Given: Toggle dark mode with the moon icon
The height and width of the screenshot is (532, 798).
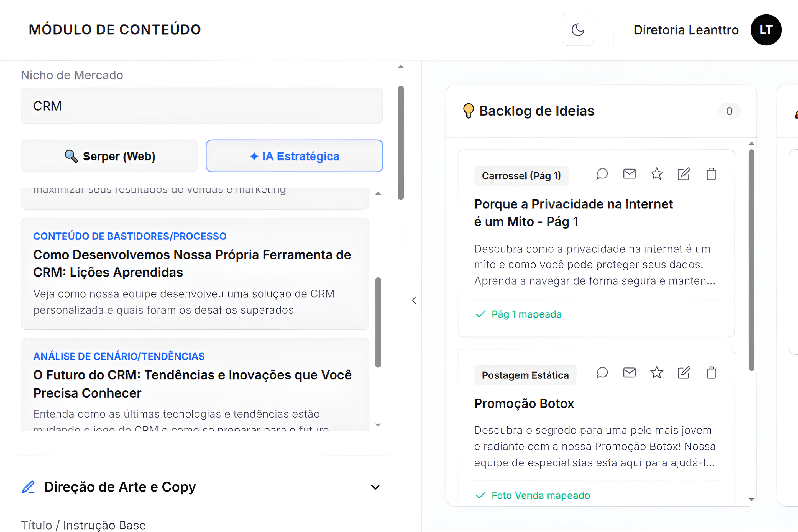Looking at the screenshot, I should [x=578, y=30].
